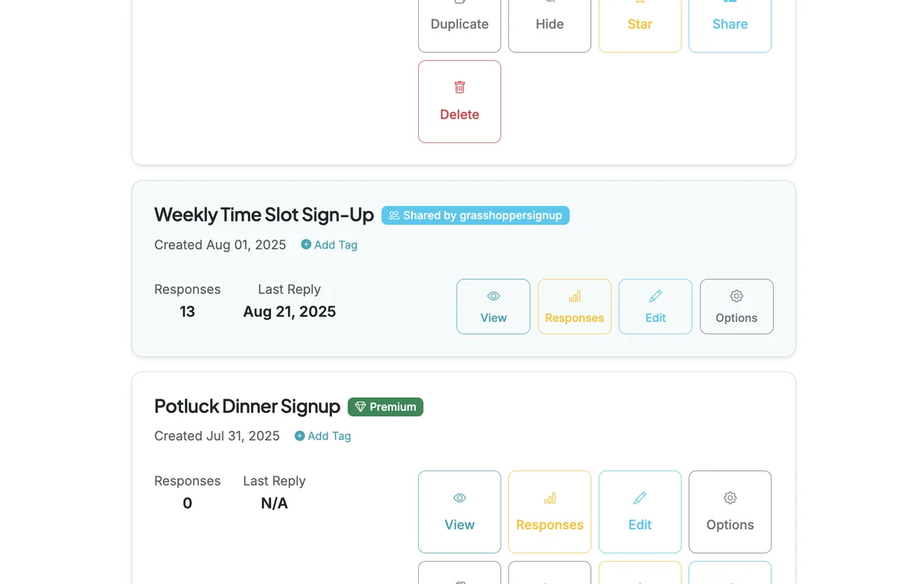Add a tag to Potluck Dinner Signup
This screenshot has height=584, width=924.
322,435
